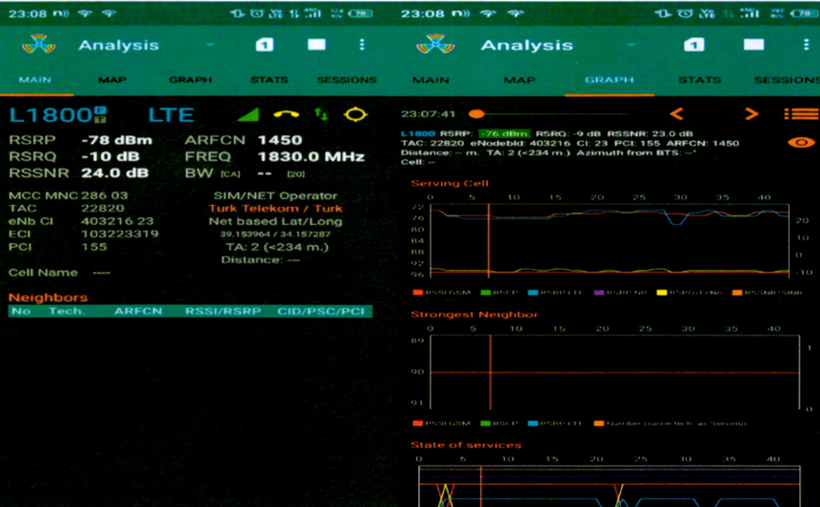
Task: Switch to the STATS tab on left screen
Action: tap(269, 80)
